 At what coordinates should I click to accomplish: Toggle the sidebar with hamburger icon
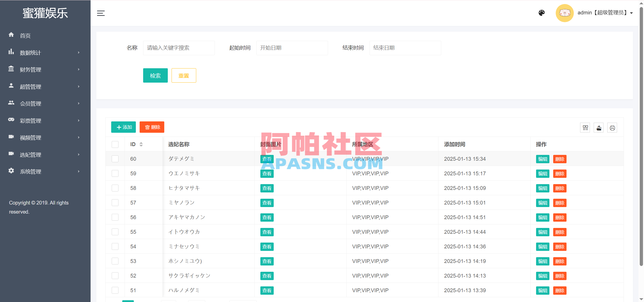click(101, 13)
